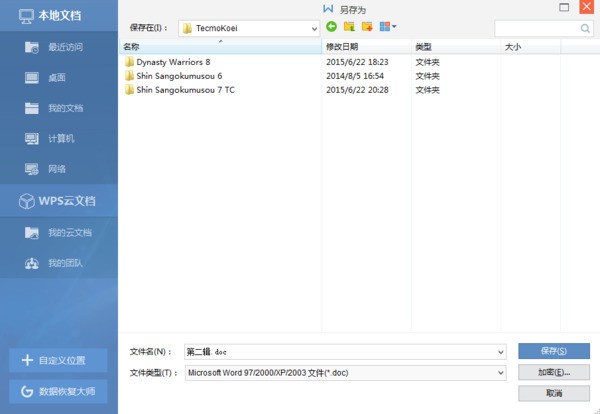
Task: Sort by 大小 column header
Action: (x=530, y=47)
